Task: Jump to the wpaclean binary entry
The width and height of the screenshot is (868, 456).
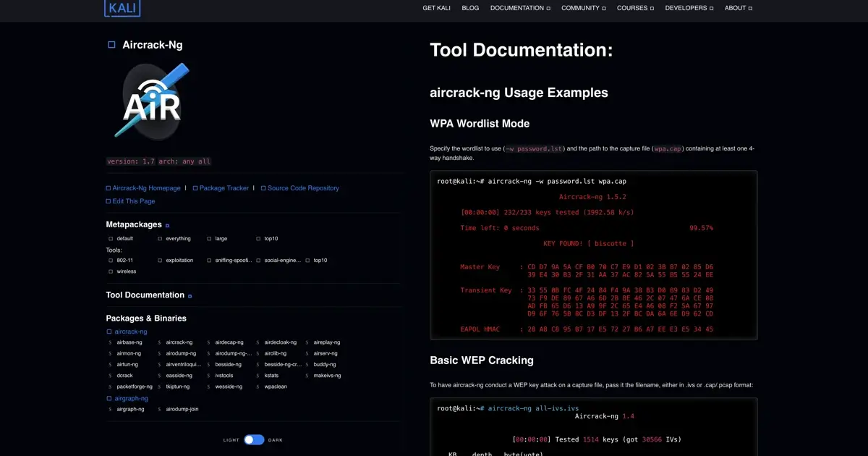Action: [276, 387]
